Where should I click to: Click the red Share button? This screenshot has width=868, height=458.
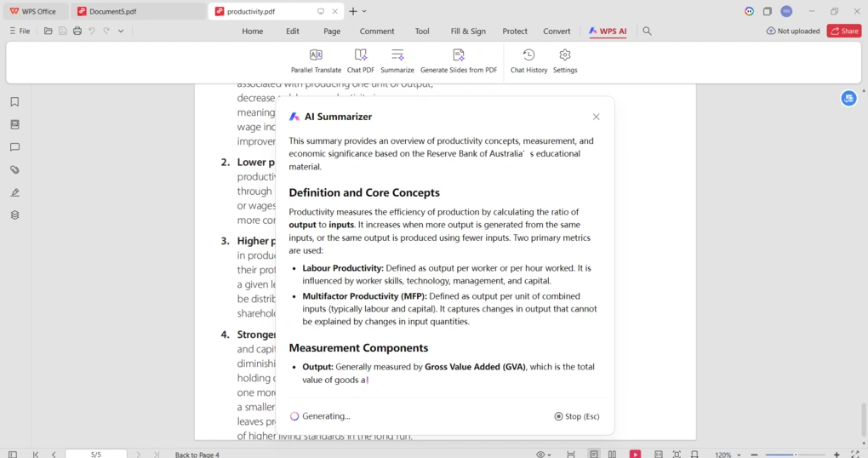coord(843,31)
